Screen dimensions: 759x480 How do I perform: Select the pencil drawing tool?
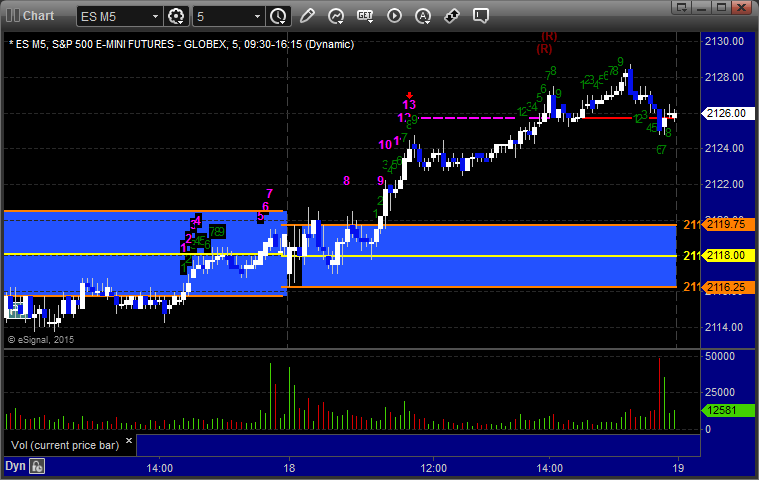click(x=307, y=16)
